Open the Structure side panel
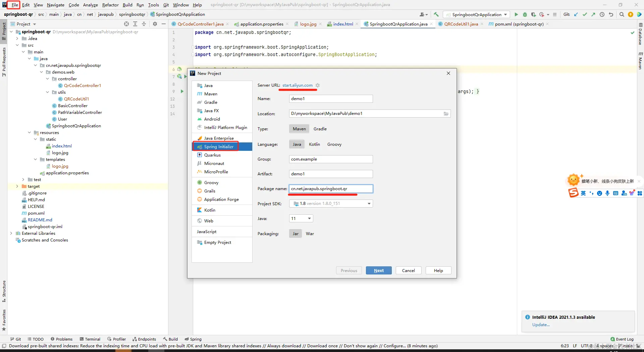 4,291
